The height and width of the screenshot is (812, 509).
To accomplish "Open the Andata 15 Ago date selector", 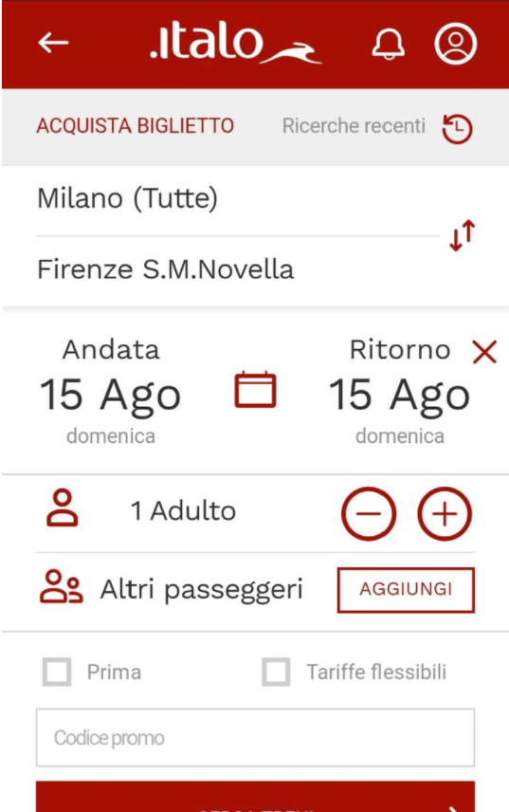I will (111, 392).
